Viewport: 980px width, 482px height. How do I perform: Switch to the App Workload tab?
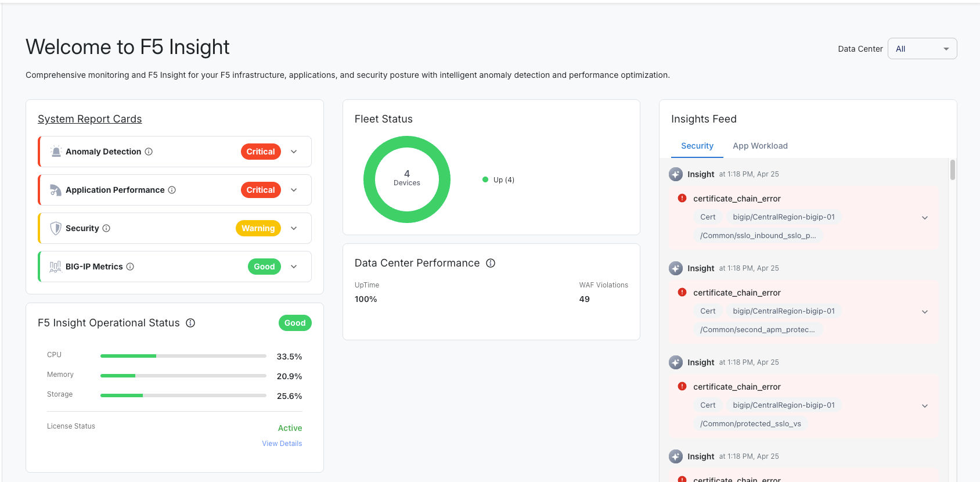click(x=760, y=146)
